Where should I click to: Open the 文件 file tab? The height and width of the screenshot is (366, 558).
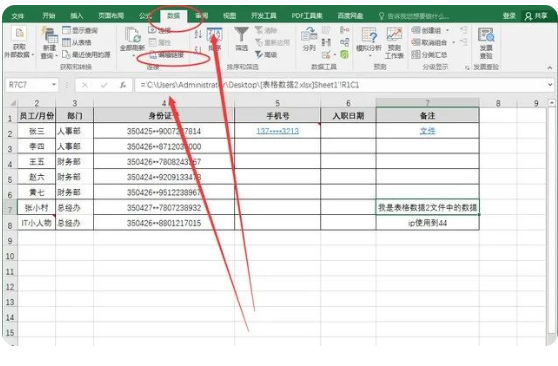pos(17,16)
